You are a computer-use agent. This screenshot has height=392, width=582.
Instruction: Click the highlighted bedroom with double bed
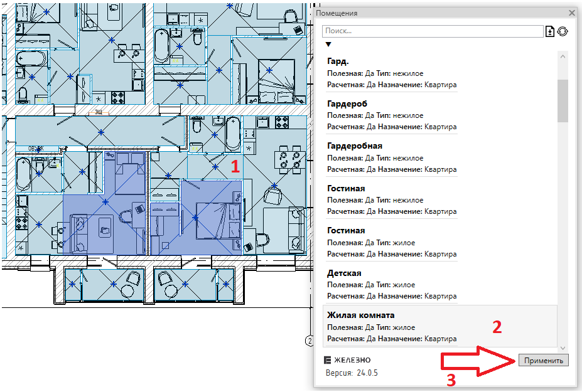point(212,218)
